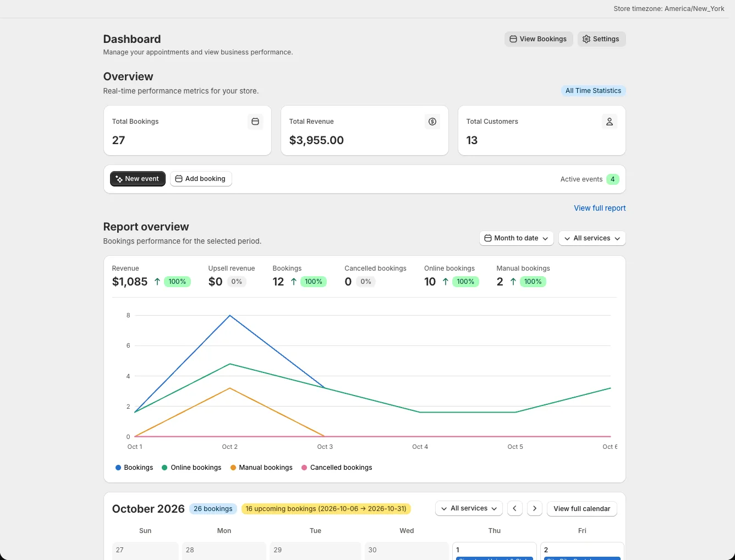Expand the Month to date dropdown

click(x=516, y=238)
